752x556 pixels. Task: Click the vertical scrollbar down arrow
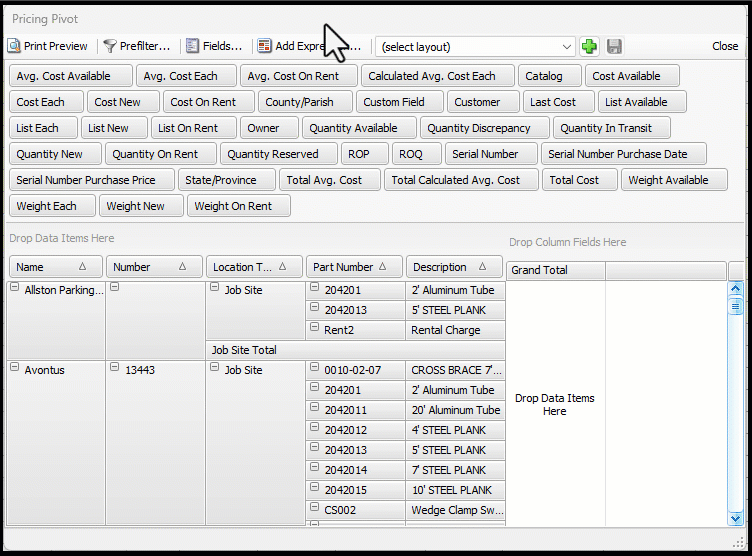click(x=736, y=517)
